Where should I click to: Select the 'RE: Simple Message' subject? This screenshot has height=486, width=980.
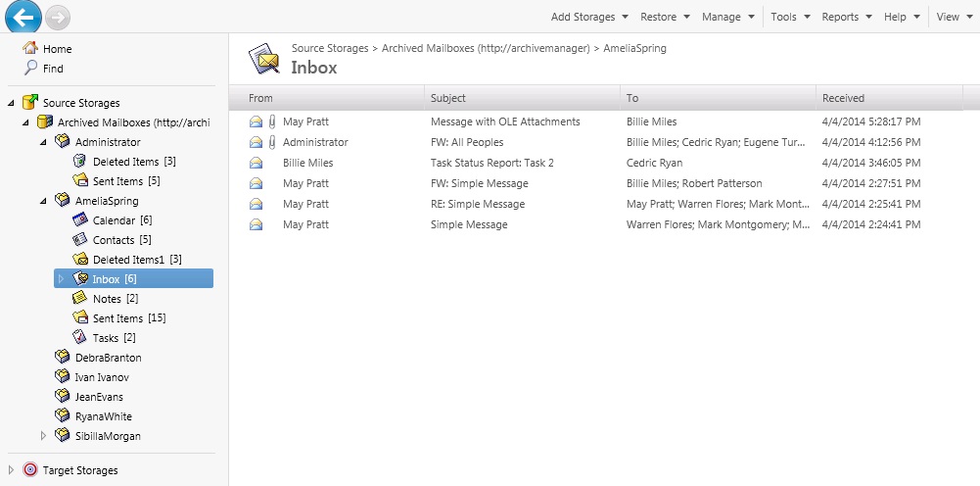(478, 204)
